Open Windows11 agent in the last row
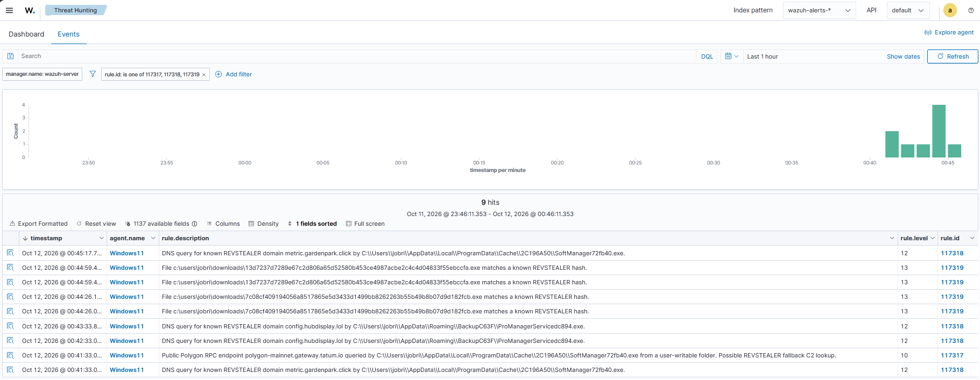The height and width of the screenshot is (380, 980). [x=126, y=370]
